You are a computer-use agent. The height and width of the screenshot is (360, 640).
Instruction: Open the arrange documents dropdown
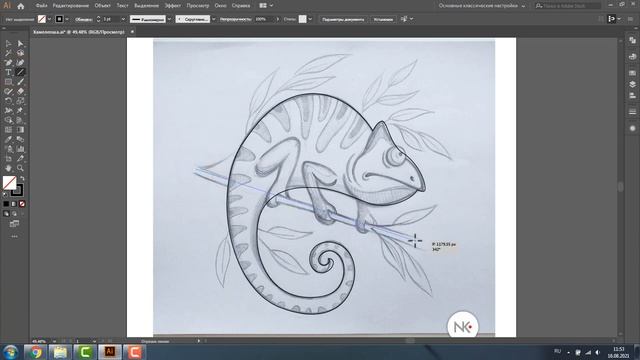pos(266,6)
